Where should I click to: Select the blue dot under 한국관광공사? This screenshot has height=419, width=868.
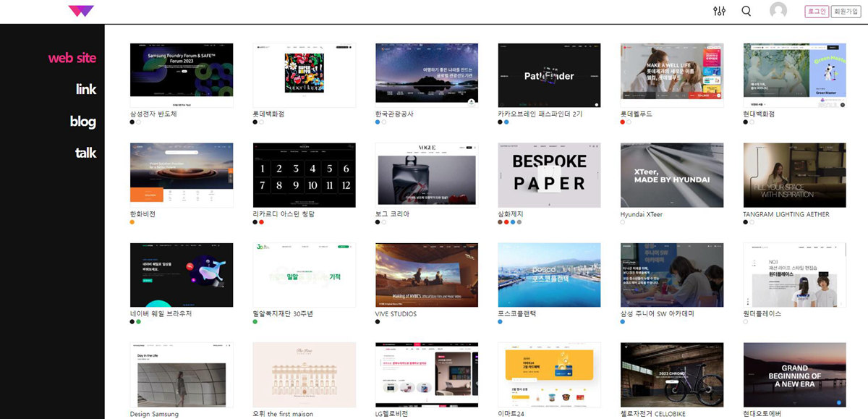click(x=378, y=122)
